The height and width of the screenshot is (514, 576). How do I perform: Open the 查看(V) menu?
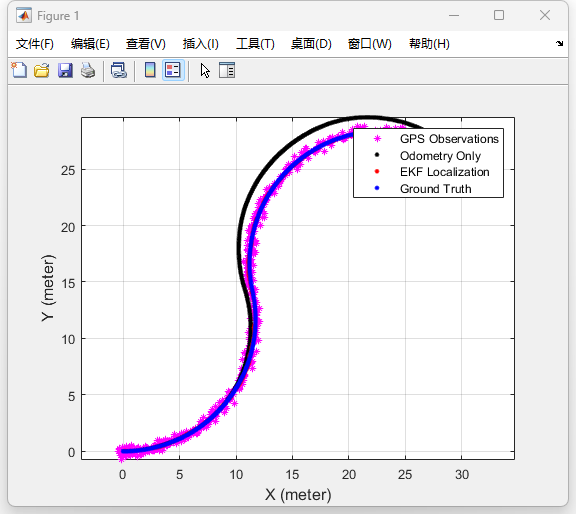click(x=145, y=44)
